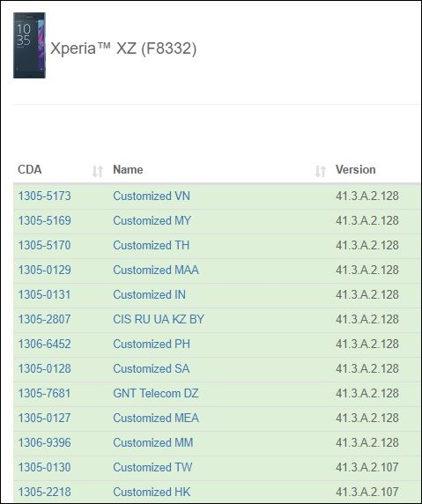The width and height of the screenshot is (422, 504).
Task: Click the CDA column sort arrows icon
Action: [x=98, y=171]
